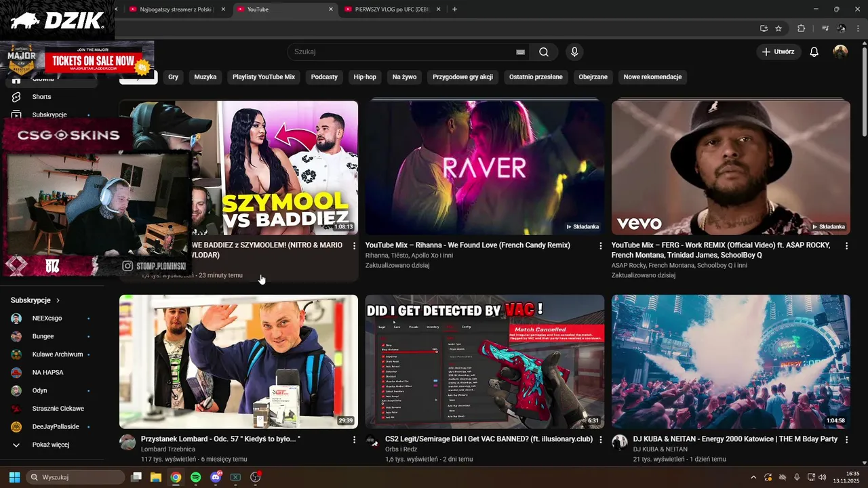Viewport: 868px width, 488px height.
Task: Click the volume icon in system tray
Action: pyautogui.click(x=823, y=477)
